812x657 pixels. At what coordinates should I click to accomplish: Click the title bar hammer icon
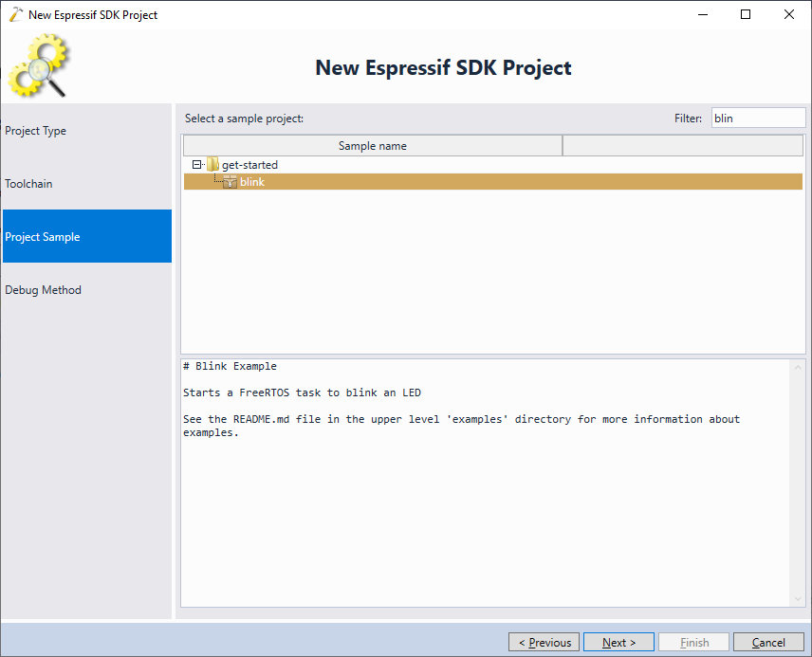pos(16,14)
